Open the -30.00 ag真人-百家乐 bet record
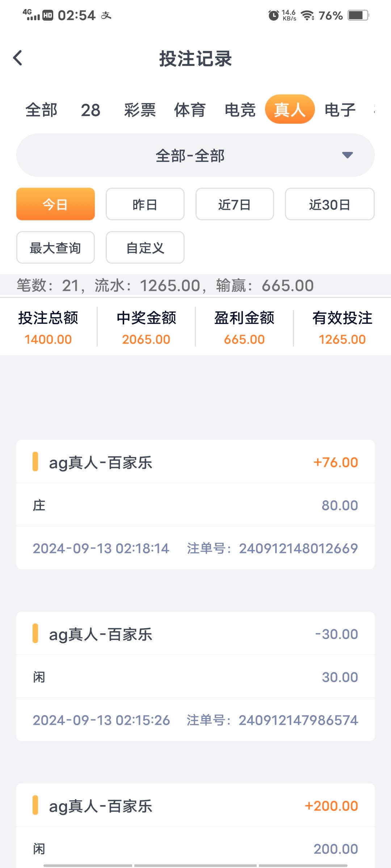The width and height of the screenshot is (391, 868). coord(195,676)
